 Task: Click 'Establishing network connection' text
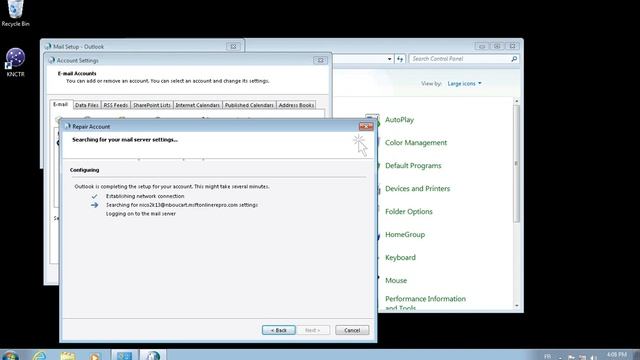pos(145,196)
